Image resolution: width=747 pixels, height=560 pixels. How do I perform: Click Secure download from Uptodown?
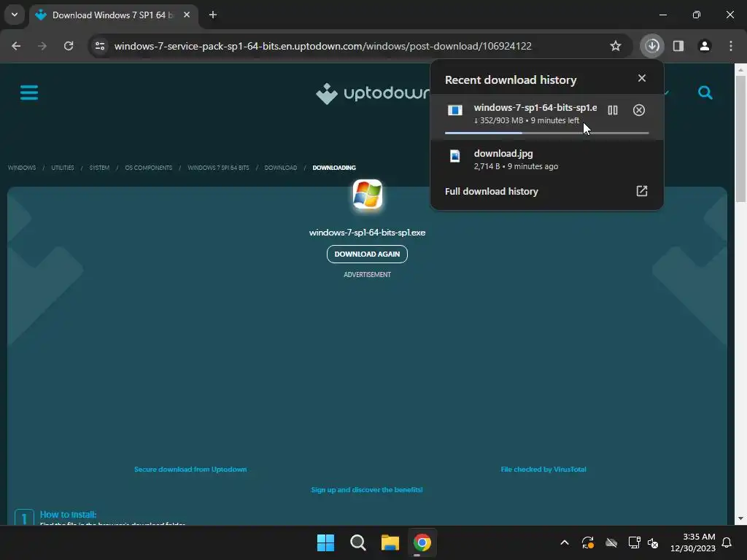[x=190, y=469]
